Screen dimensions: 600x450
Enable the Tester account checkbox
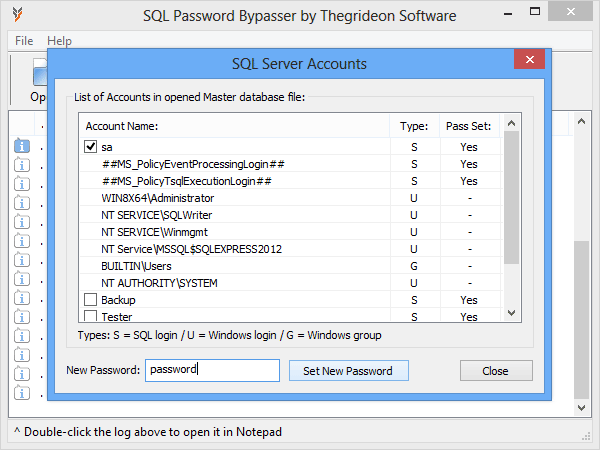tap(90, 316)
